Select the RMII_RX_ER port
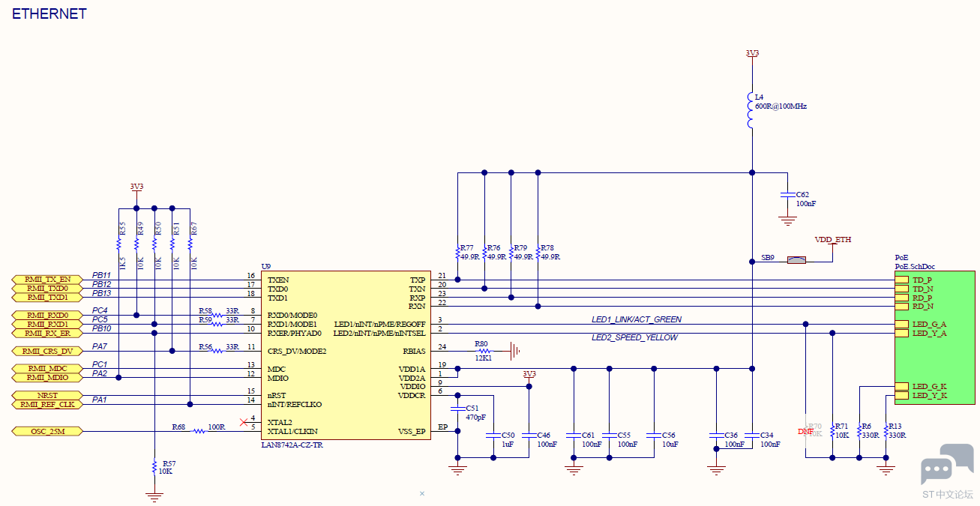This screenshot has height=506, width=980. coord(47,334)
